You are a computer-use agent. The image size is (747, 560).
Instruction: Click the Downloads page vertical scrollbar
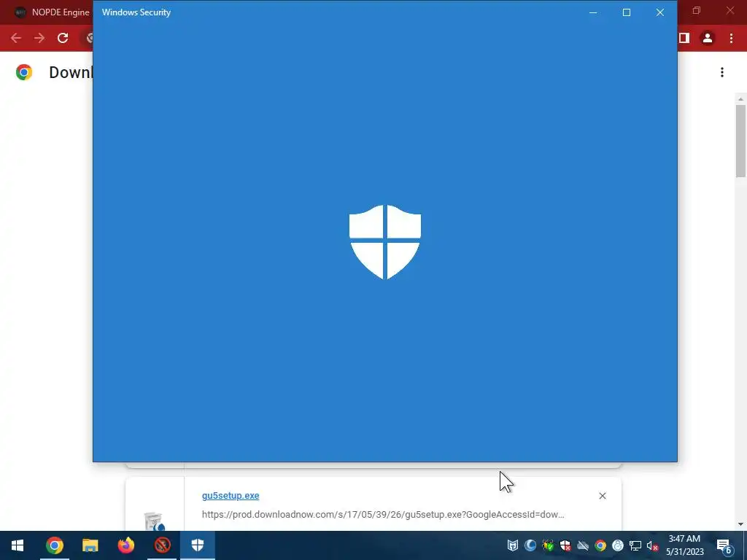[x=740, y=141]
